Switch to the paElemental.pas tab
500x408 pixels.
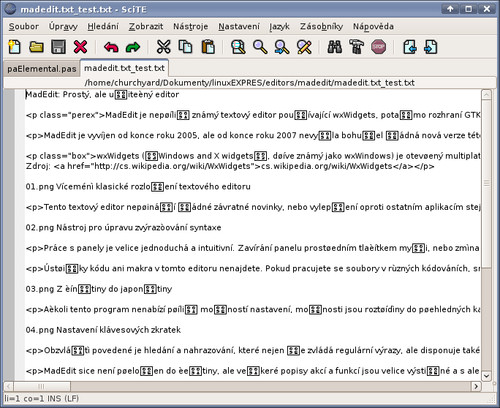pos(42,69)
